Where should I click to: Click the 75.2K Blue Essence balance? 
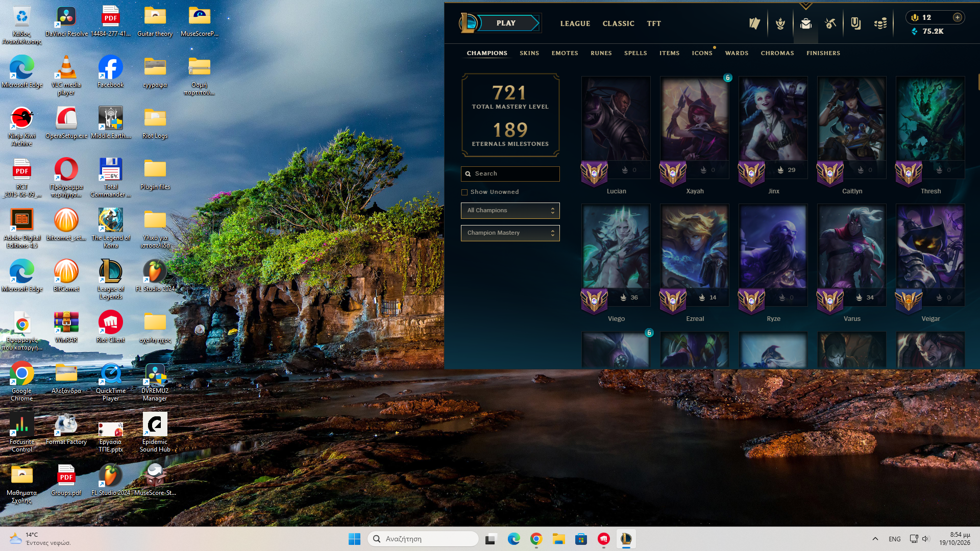coord(928,31)
